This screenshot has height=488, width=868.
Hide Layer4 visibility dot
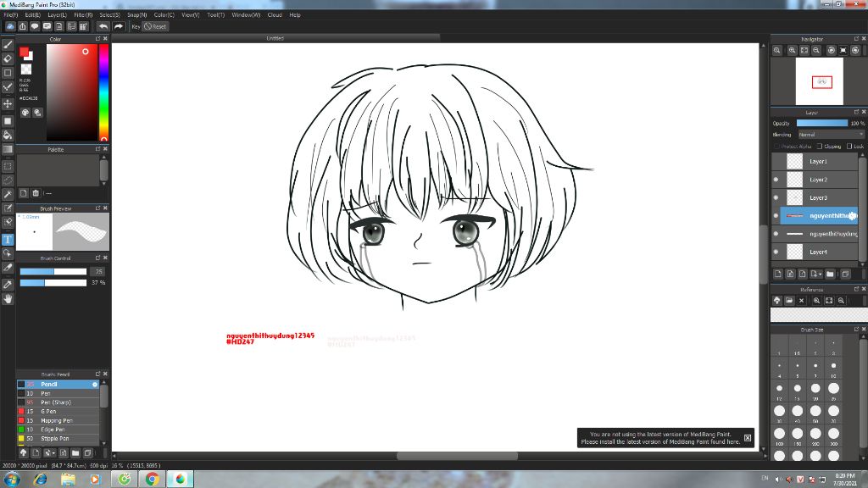pyautogui.click(x=776, y=252)
